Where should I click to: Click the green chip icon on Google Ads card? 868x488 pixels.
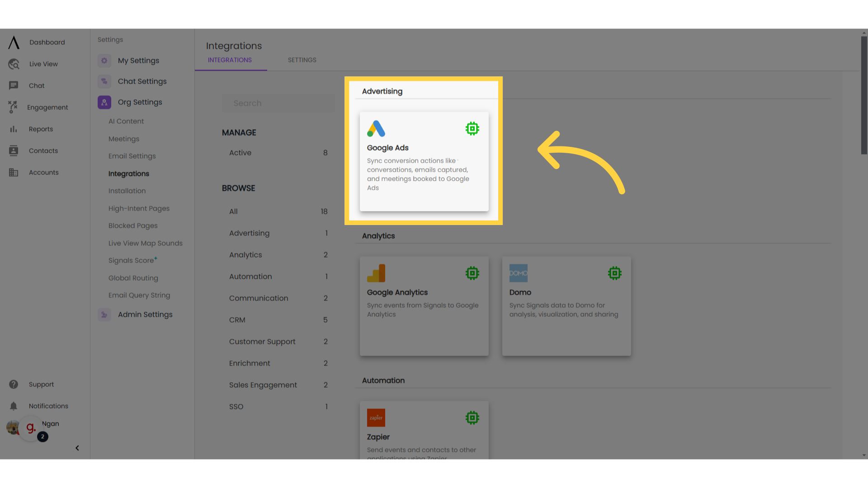pyautogui.click(x=472, y=129)
